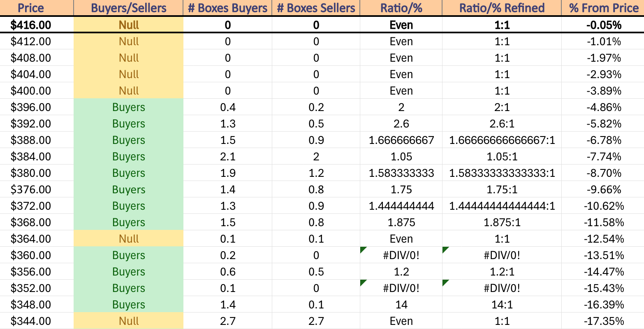Click the 2.6:1 refined ratio cell
This screenshot has width=644, height=329.
point(502,123)
